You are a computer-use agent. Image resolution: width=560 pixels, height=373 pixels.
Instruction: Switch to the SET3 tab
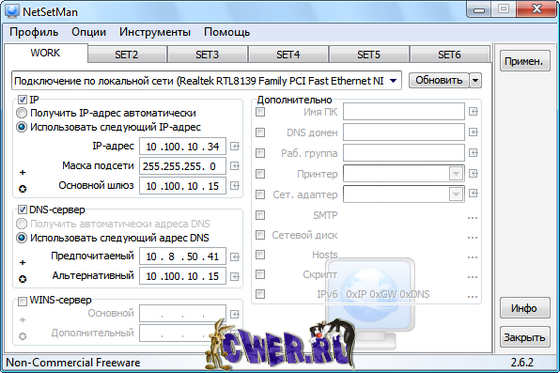(x=207, y=55)
